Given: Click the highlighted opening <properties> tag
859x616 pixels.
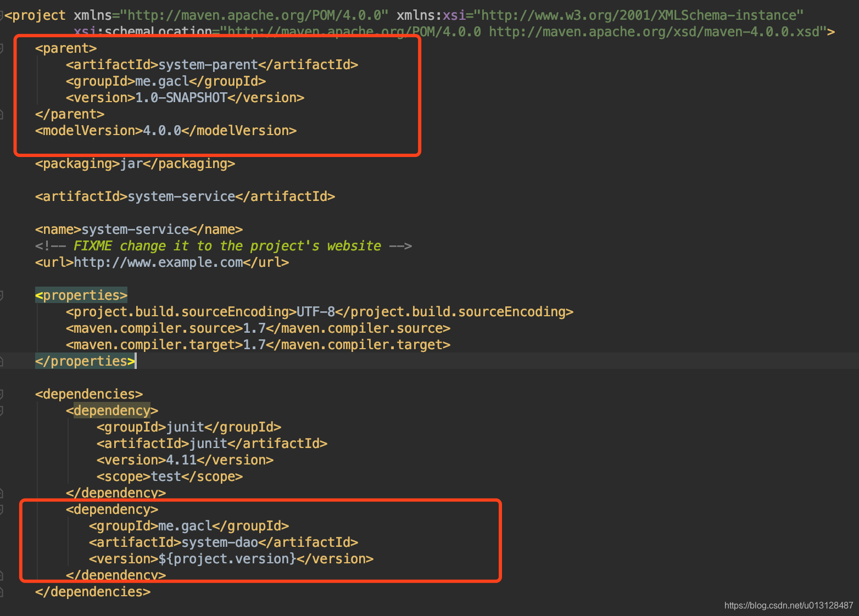Looking at the screenshot, I should tap(81, 295).
